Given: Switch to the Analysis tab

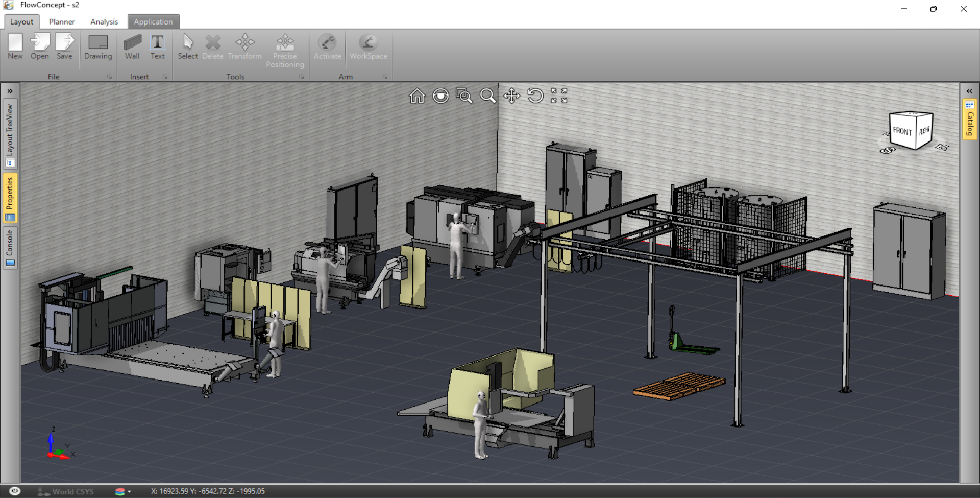Looking at the screenshot, I should pyautogui.click(x=104, y=22).
